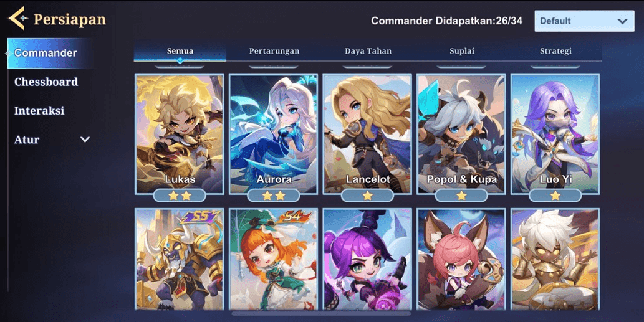Select the Popol & Kupa commander card
Image resolution: width=644 pixels, height=322 pixels.
click(461, 134)
